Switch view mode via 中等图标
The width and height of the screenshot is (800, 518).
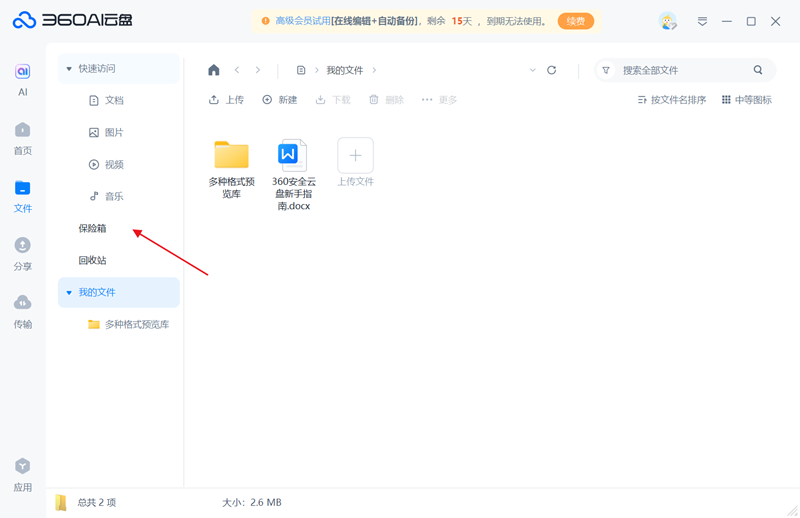pos(746,100)
